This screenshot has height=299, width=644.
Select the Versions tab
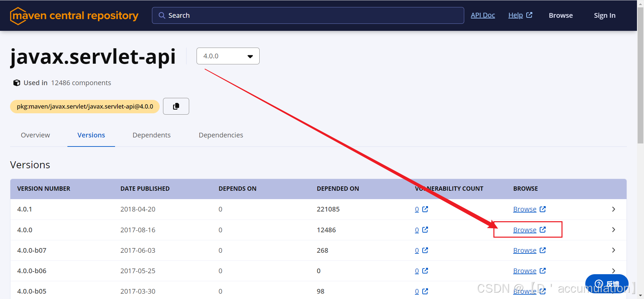pyautogui.click(x=91, y=135)
